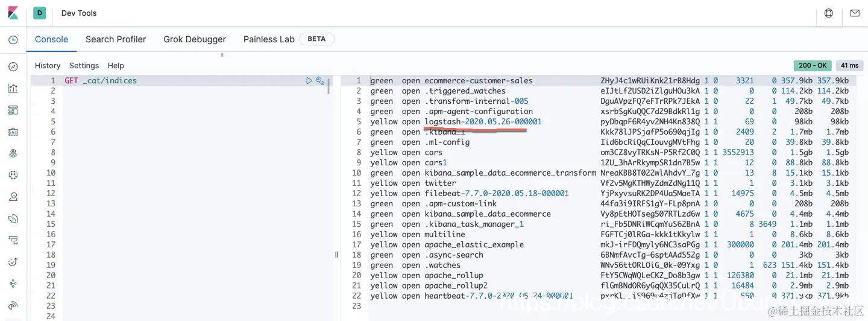
Task: Open the newsfeed envelope icon
Action: click(x=855, y=13)
